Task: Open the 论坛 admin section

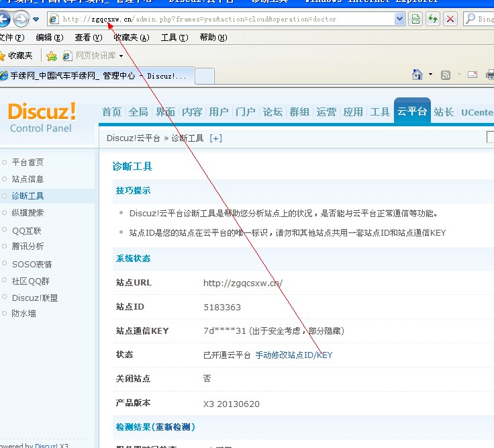Action: point(273,112)
